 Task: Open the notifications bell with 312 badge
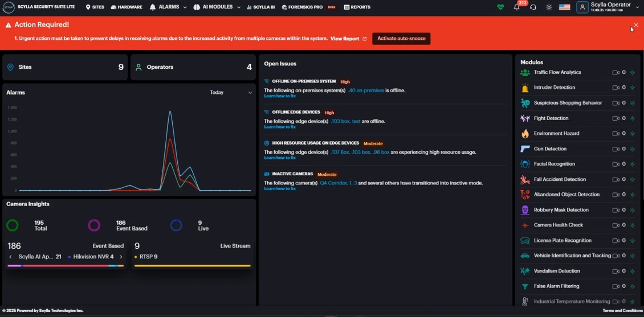[517, 7]
